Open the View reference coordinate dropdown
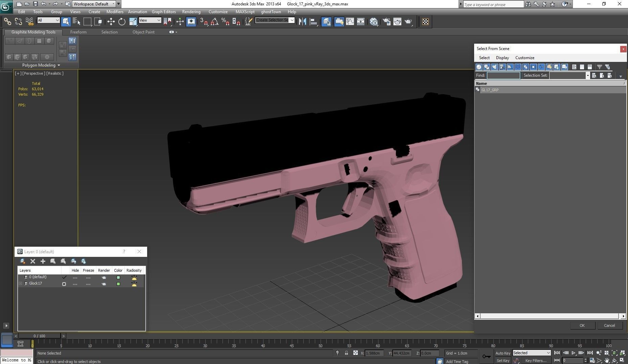Screen dimensions: 628x364 pos(150,20)
